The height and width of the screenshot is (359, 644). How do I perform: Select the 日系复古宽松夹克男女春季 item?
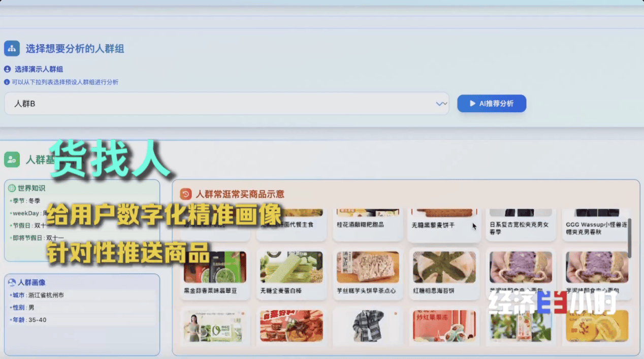click(x=519, y=227)
